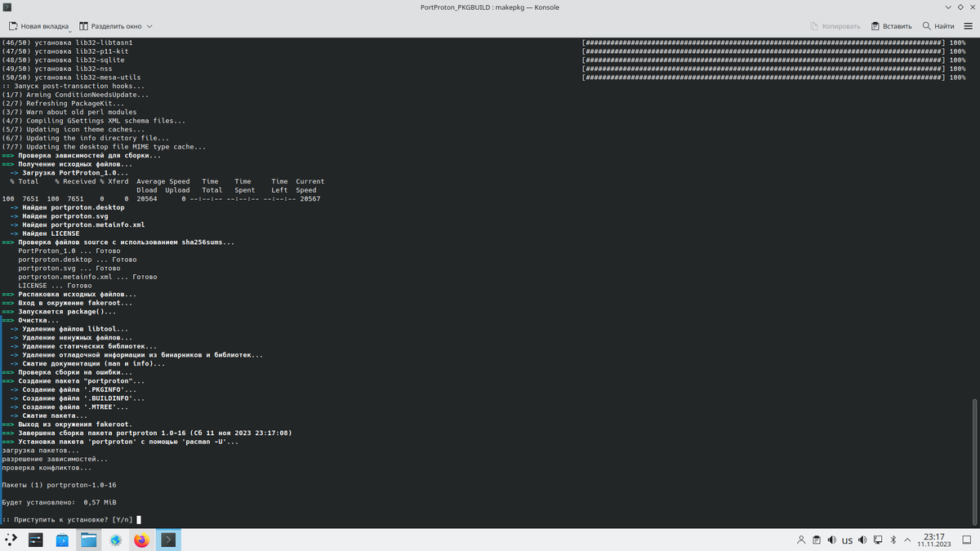Click Найти to search terminal output
The width and height of the screenshot is (980, 551).
point(938,26)
